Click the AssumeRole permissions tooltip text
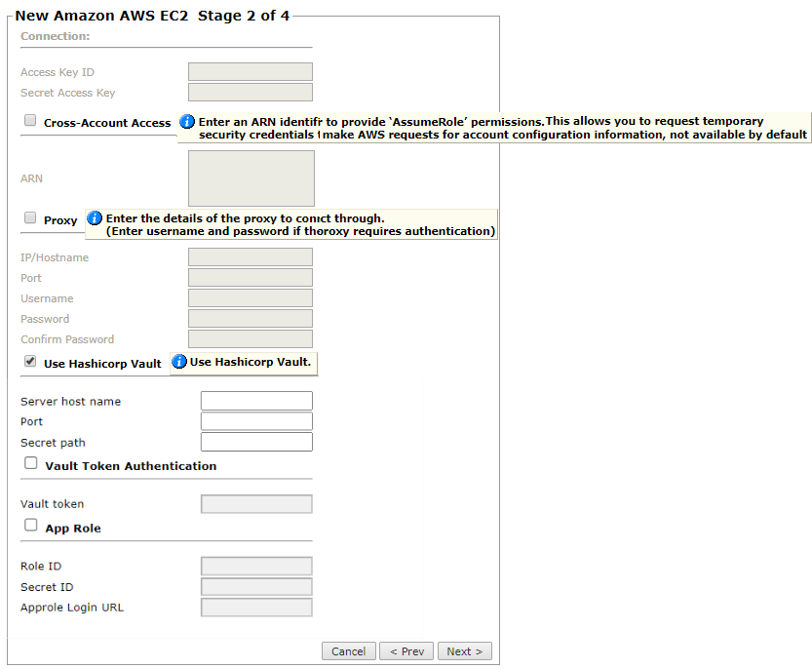The height and width of the screenshot is (669, 812). 503,128
